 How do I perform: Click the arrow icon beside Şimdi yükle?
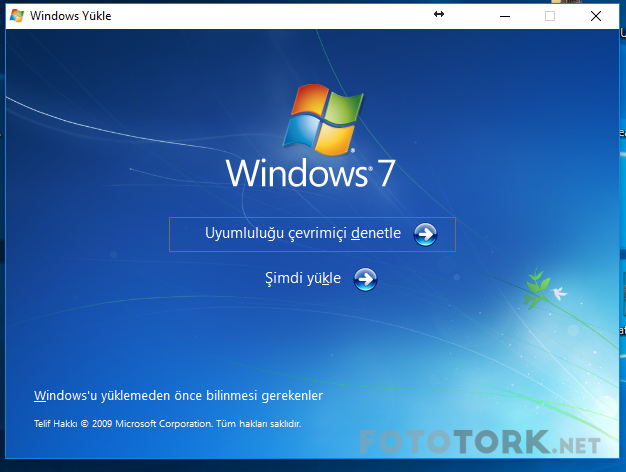point(365,280)
